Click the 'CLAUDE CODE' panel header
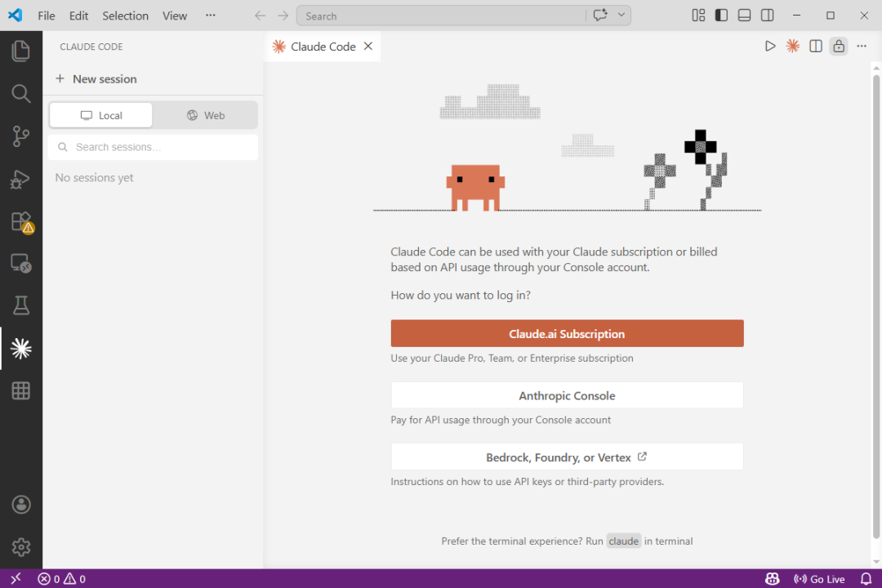Image resolution: width=882 pixels, height=588 pixels. [91, 47]
